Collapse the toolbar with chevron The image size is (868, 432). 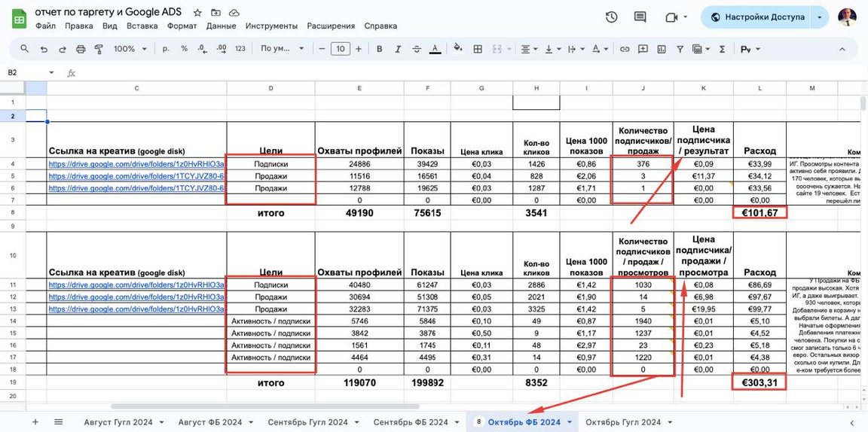842,49
